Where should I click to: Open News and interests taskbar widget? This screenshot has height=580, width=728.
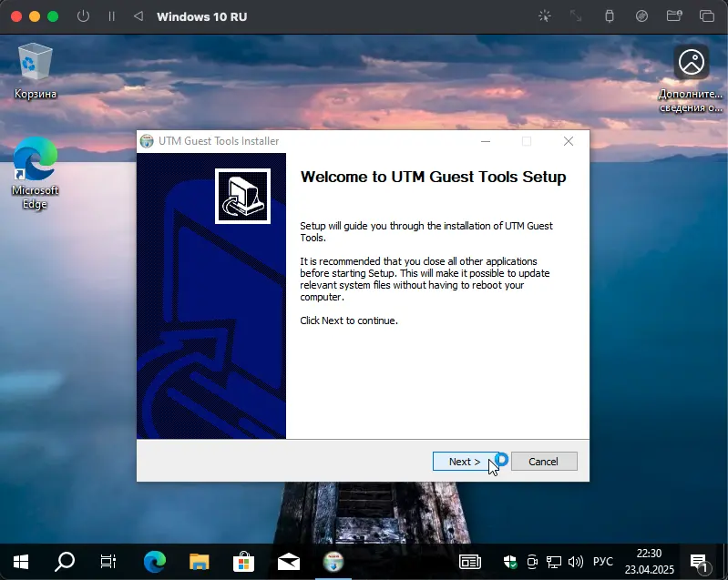(470, 562)
